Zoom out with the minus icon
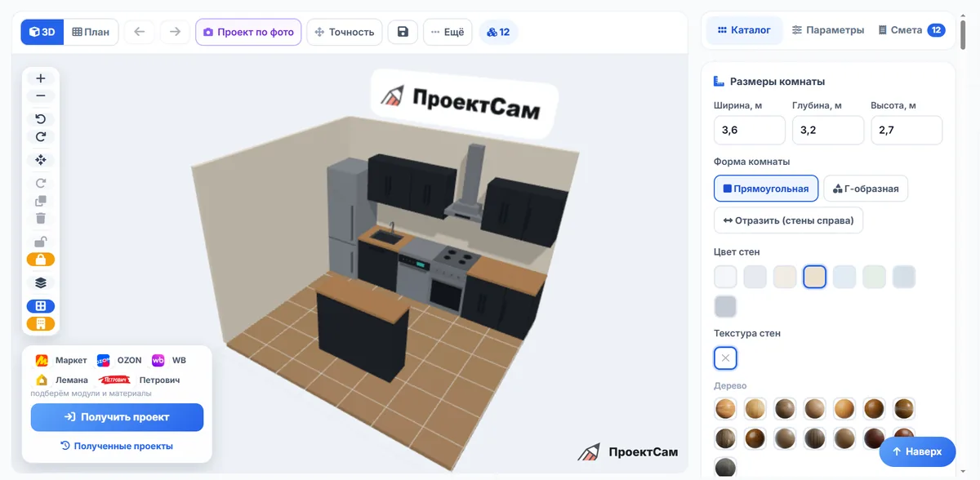This screenshot has height=480, width=980. point(41,96)
